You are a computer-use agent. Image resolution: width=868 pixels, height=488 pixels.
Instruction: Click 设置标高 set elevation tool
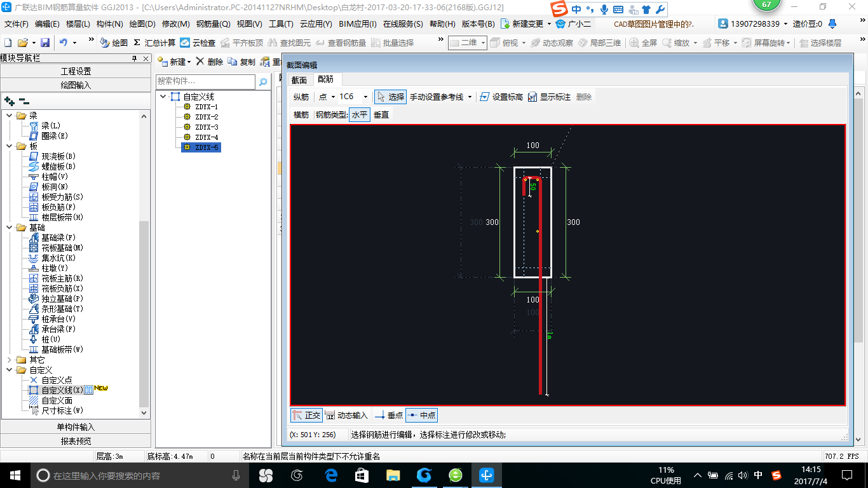click(x=501, y=97)
